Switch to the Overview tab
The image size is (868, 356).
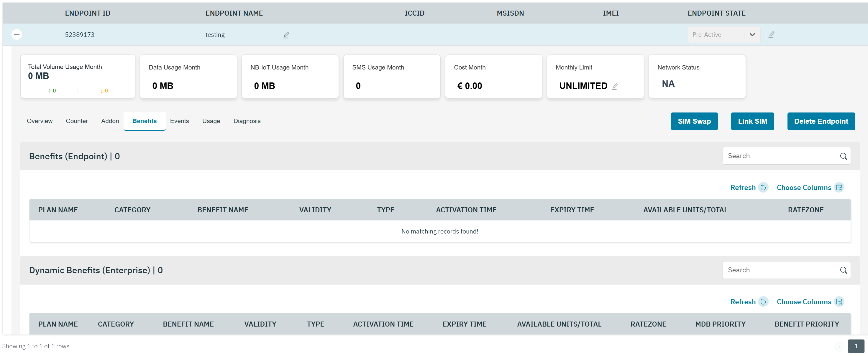tap(40, 121)
